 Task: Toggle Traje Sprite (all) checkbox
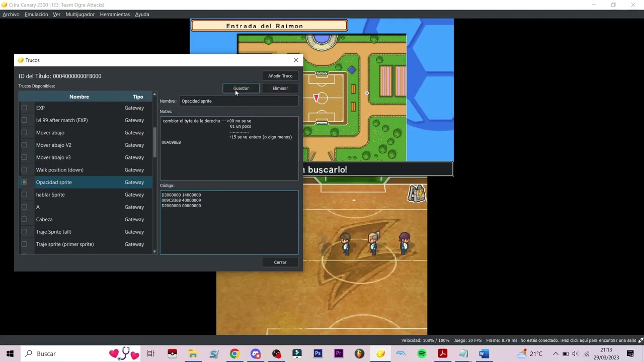(x=24, y=232)
